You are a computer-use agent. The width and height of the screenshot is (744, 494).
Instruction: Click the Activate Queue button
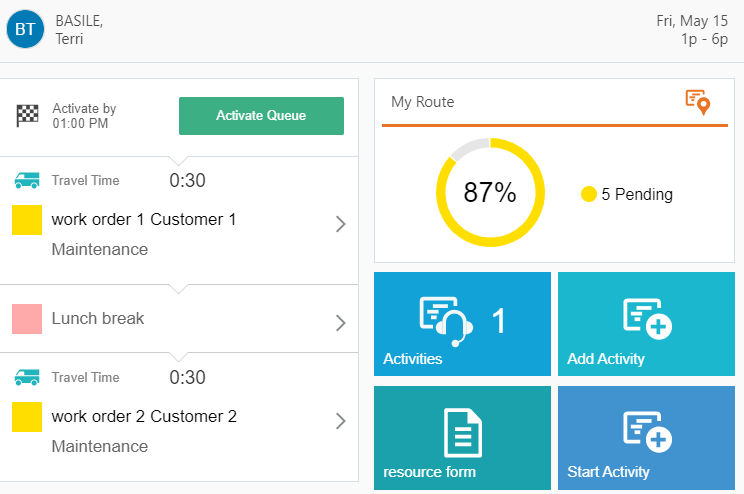click(x=261, y=116)
